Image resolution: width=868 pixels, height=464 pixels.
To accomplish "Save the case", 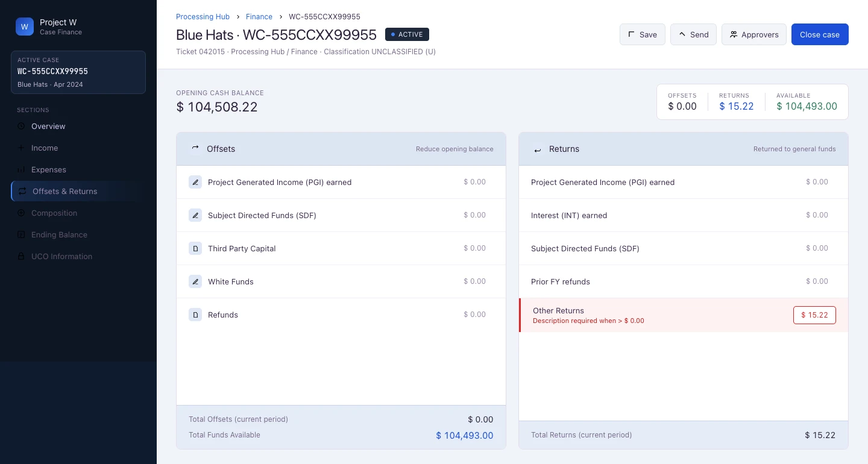I will [643, 34].
